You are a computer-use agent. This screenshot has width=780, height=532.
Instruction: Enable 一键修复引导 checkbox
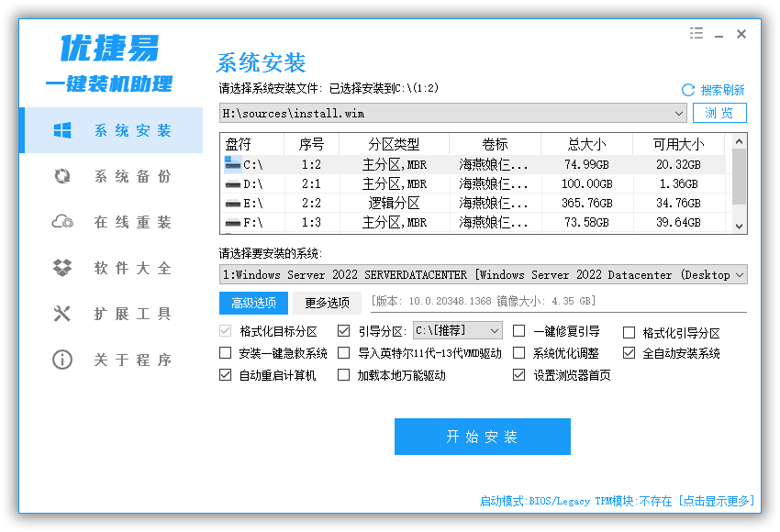(x=518, y=330)
